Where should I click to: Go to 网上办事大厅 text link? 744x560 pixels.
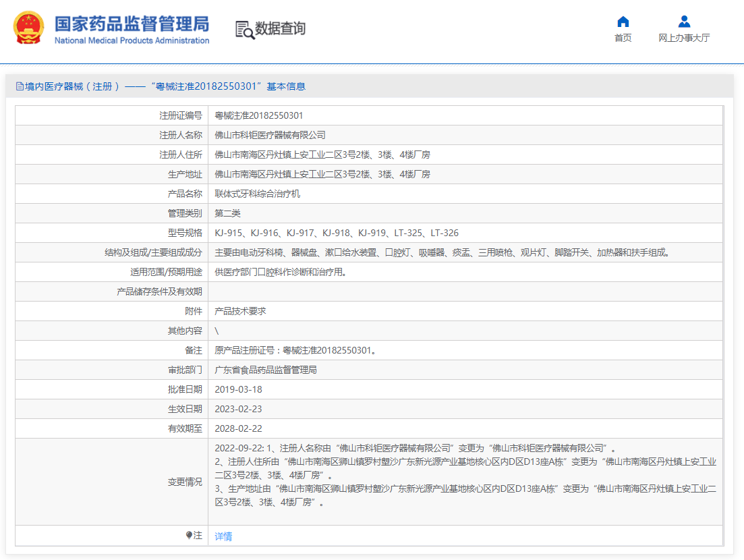[x=684, y=38]
